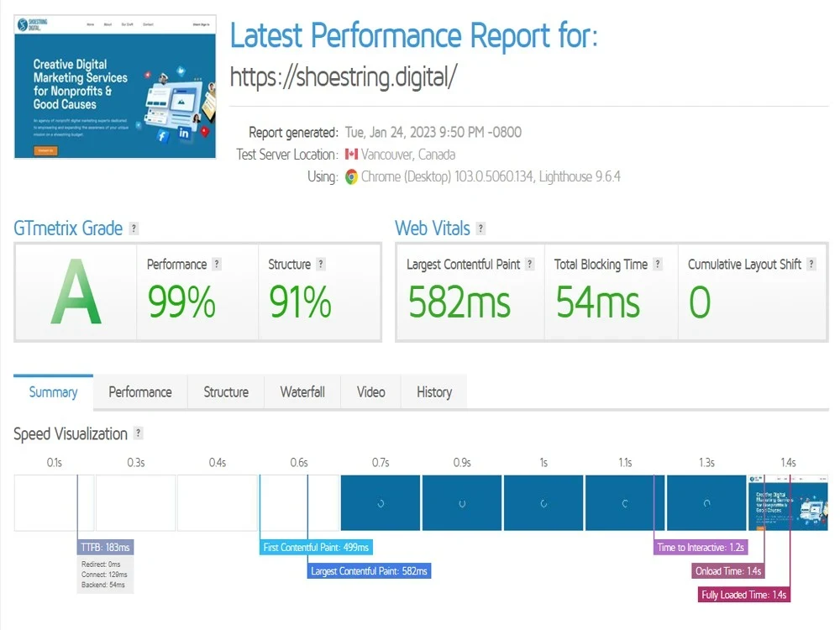Click the 0.7s filmstrip frame

pyautogui.click(x=381, y=502)
